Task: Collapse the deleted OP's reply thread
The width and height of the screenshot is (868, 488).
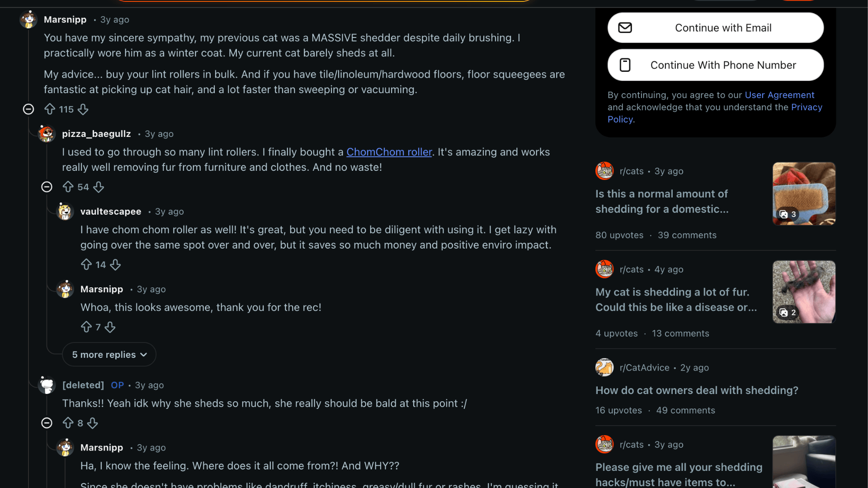Action: click(x=47, y=423)
